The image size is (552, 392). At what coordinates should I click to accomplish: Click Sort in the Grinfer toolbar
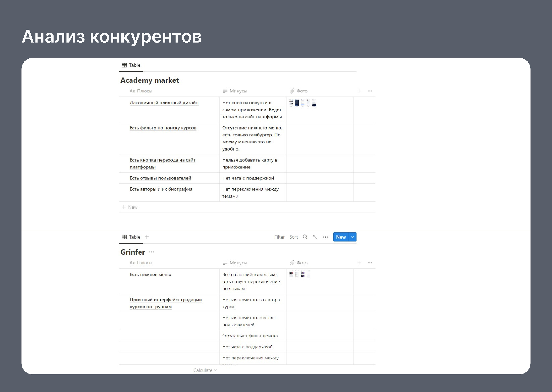(293, 237)
